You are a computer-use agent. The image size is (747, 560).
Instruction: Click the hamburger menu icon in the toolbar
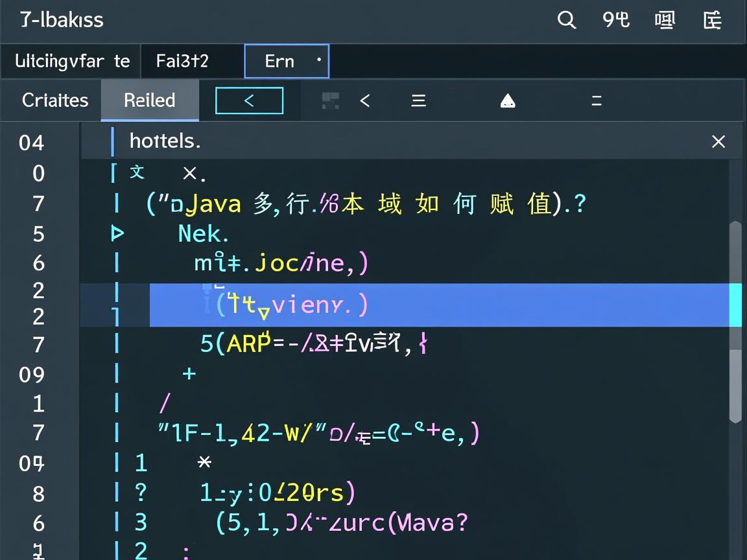[418, 100]
